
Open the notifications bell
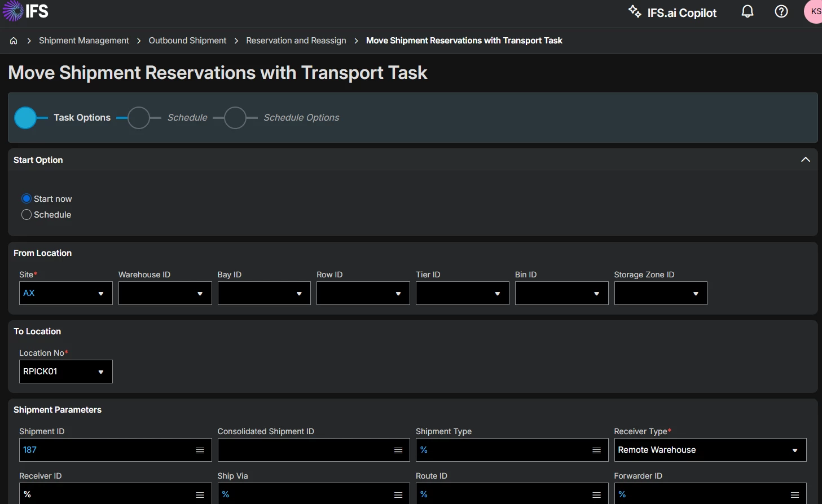coord(747,12)
